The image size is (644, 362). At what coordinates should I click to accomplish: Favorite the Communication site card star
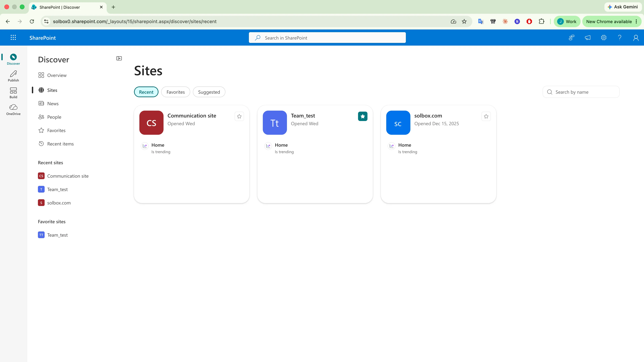coord(239,116)
